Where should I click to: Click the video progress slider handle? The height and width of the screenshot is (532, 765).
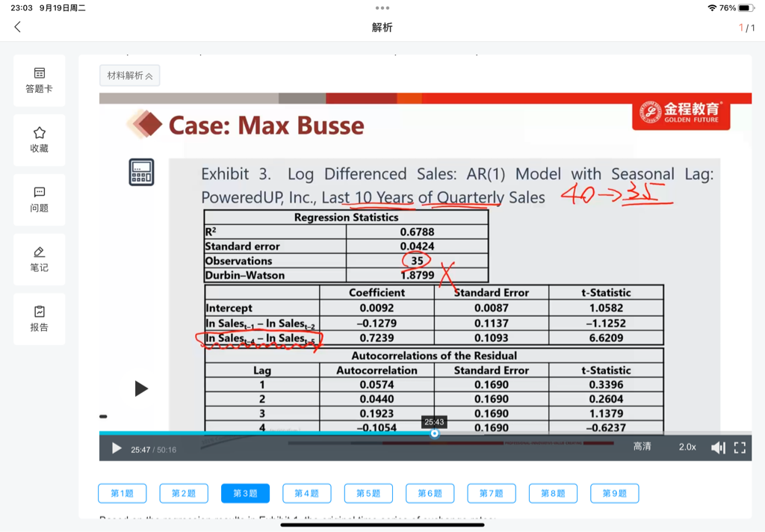[435, 433]
